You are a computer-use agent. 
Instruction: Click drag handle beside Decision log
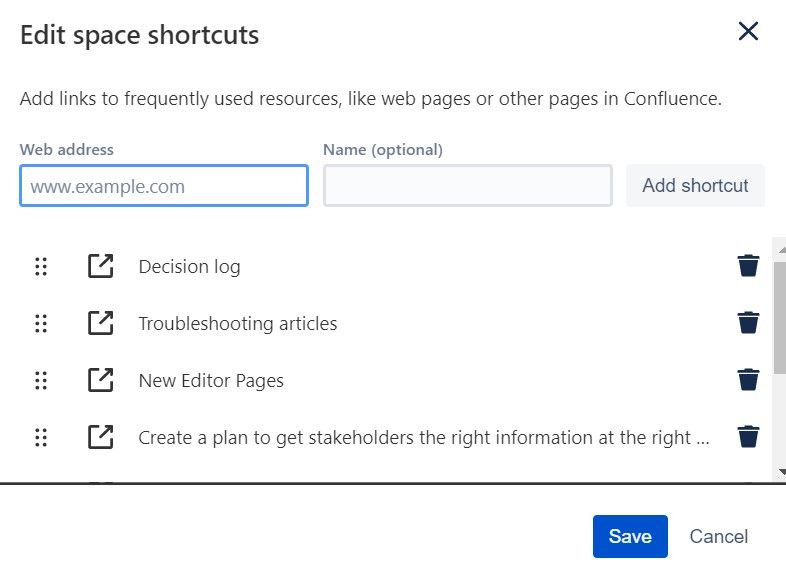(x=41, y=266)
